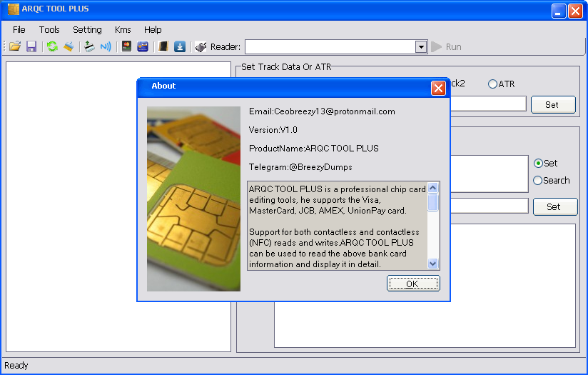The height and width of the screenshot is (375, 588).
Task: Open the Tools menu
Action: [x=49, y=29]
